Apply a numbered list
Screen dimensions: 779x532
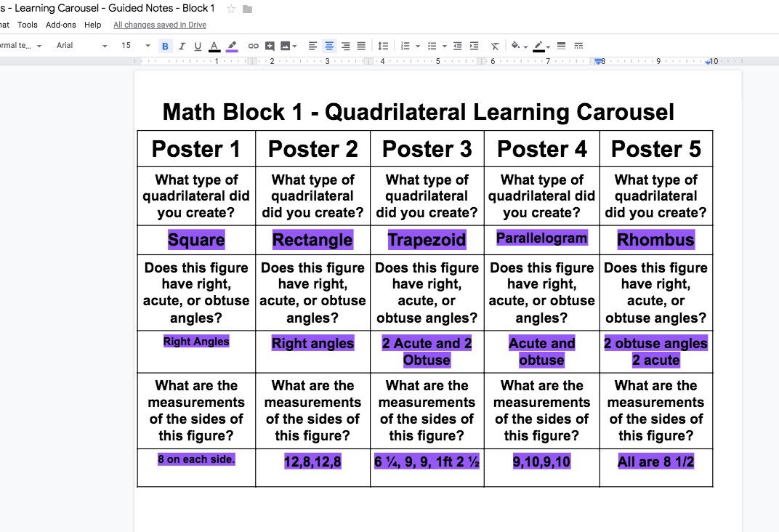[405, 47]
